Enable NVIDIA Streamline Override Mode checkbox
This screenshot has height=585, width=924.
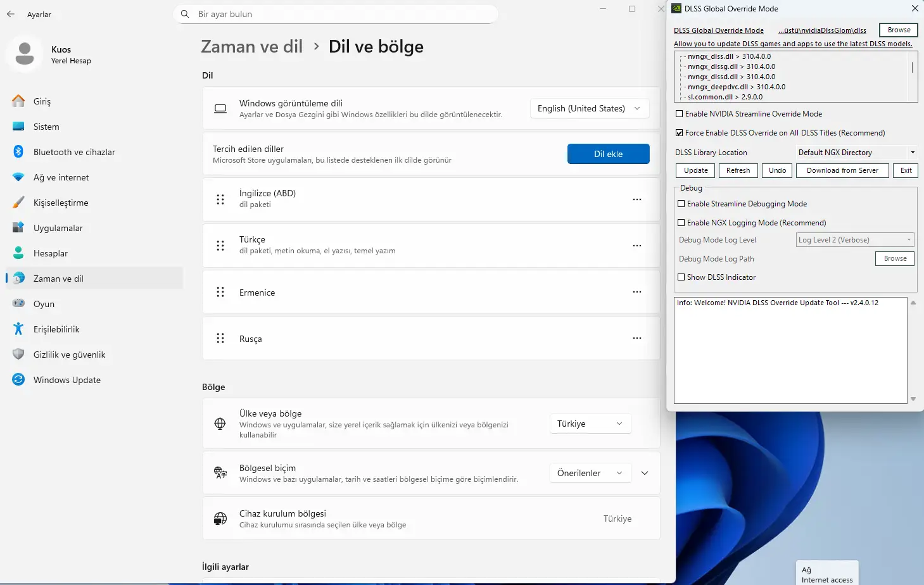point(680,114)
